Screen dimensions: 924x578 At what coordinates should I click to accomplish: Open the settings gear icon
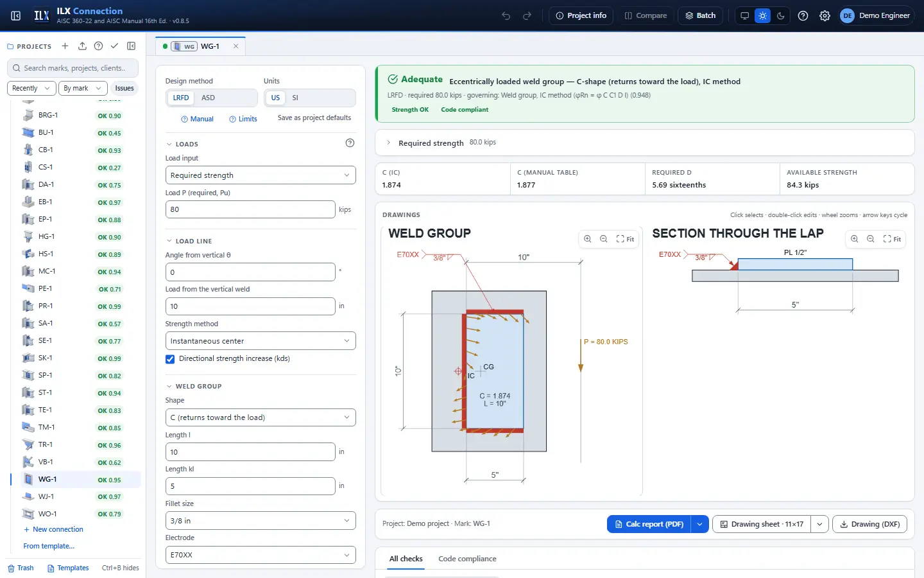[825, 15]
